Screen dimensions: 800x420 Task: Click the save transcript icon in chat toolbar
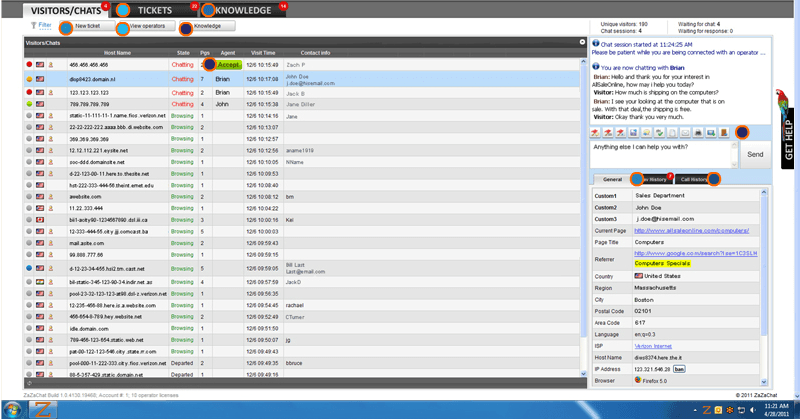pos(634,133)
